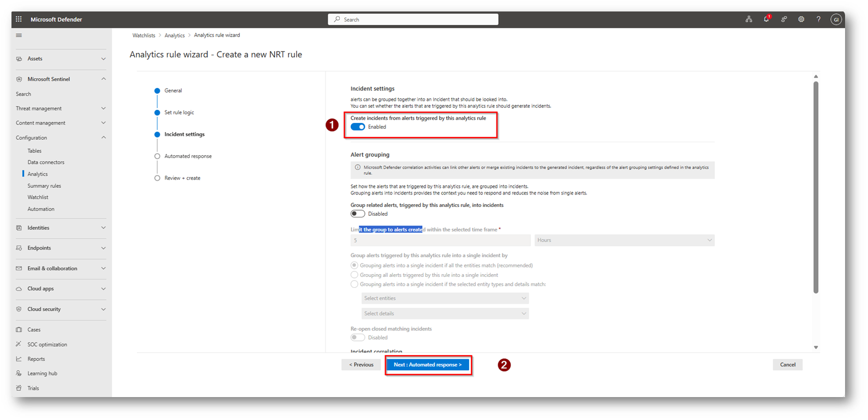Collapse the Configuration section chevron

[x=103, y=138]
